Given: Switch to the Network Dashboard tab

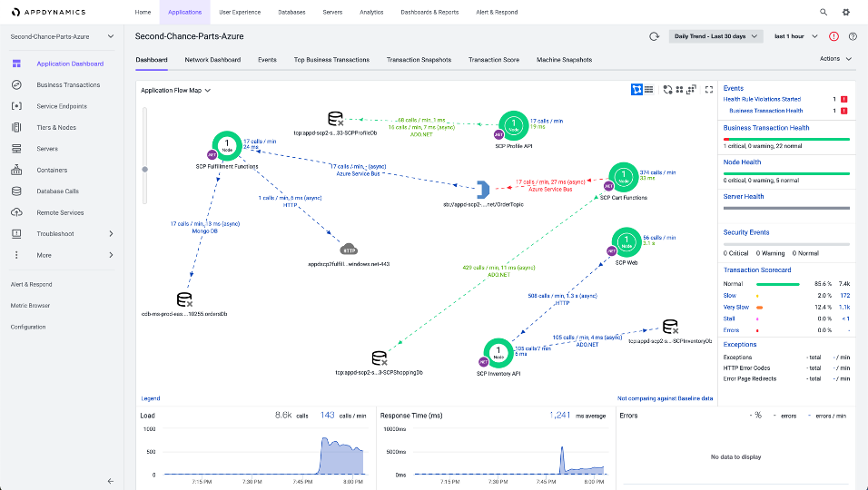Looking at the screenshot, I should click(x=212, y=60).
